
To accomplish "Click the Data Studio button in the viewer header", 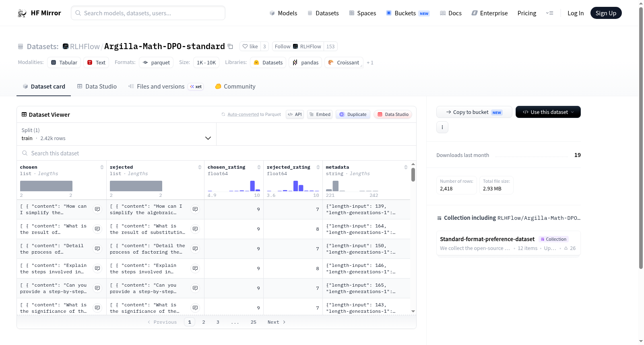I will 393,114.
